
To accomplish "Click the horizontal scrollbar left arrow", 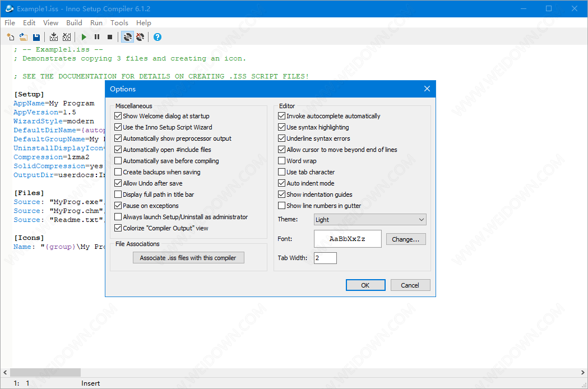I will pos(5,373).
